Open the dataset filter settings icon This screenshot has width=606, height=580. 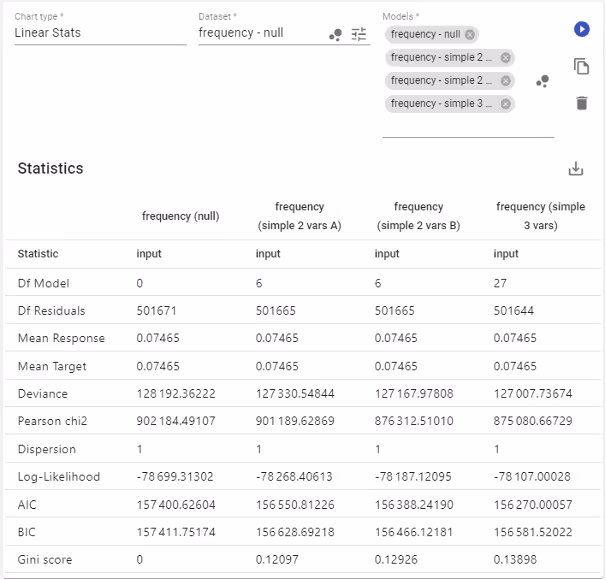click(x=359, y=34)
